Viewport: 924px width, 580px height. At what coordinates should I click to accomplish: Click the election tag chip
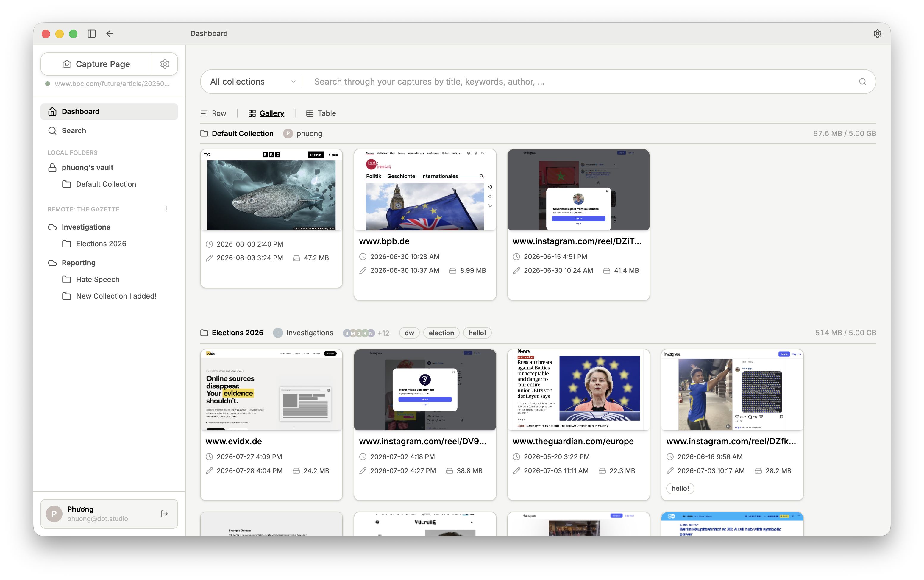(441, 333)
